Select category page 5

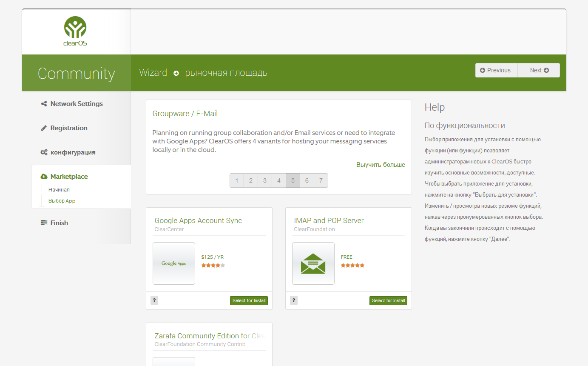[x=293, y=180]
